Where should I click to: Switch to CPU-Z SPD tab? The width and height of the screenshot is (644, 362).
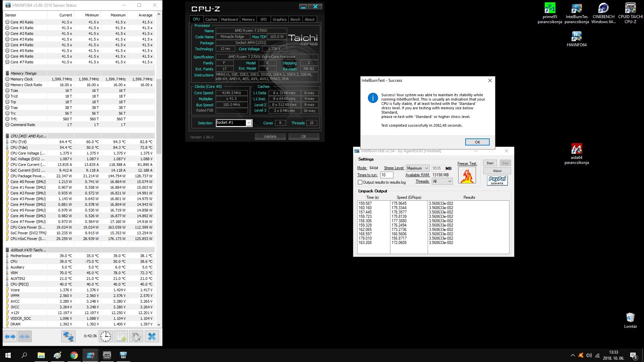coord(263,19)
